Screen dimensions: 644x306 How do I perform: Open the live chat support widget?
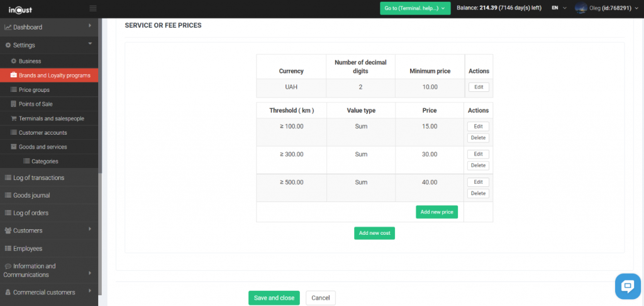[627, 286]
